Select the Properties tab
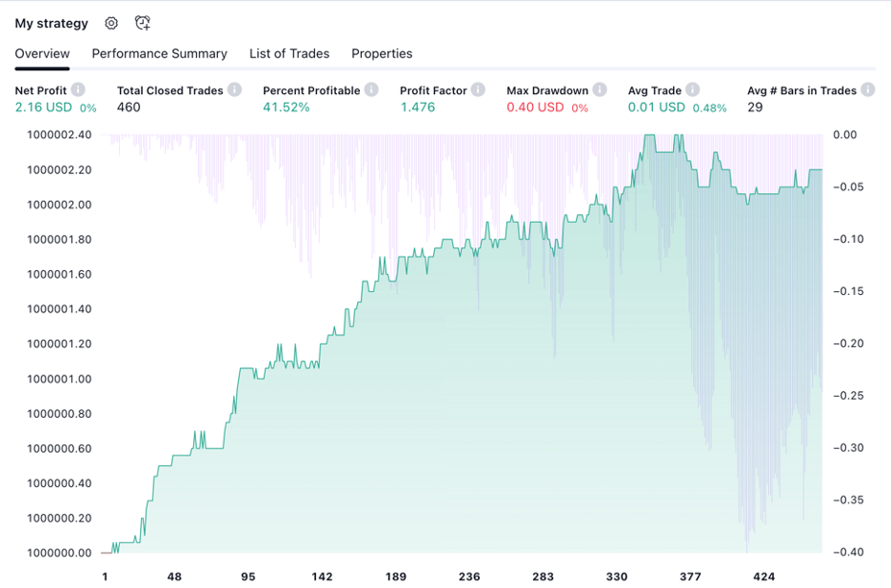This screenshot has height=588, width=891. click(382, 53)
